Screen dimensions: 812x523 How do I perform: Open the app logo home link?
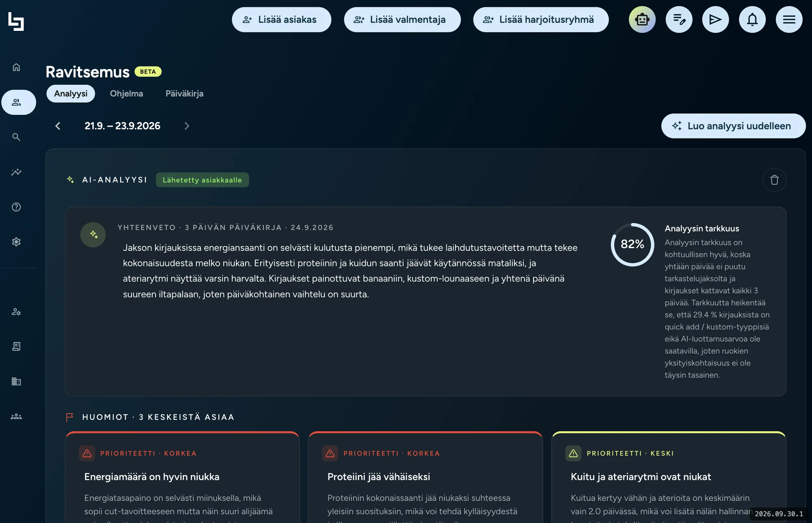tap(16, 21)
